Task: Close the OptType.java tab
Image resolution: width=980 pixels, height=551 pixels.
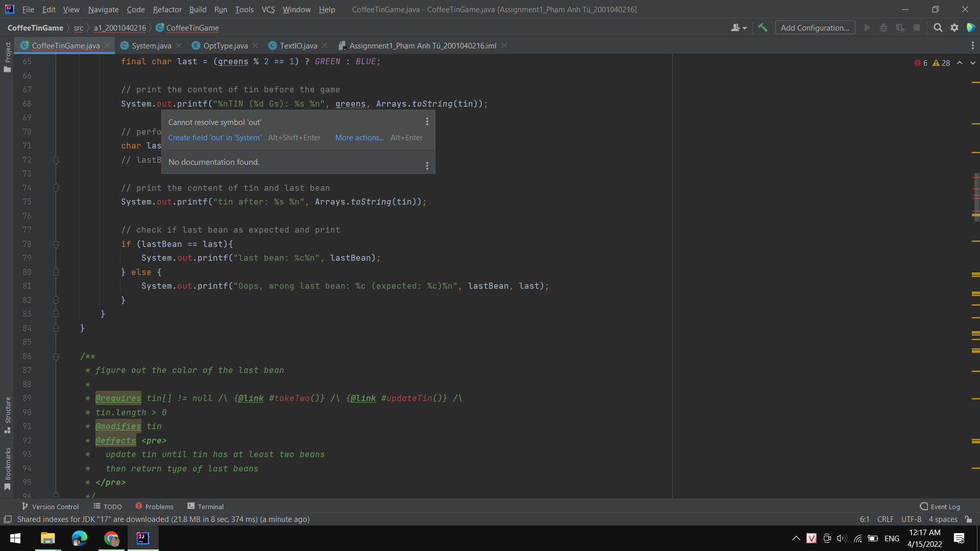Action: point(255,45)
